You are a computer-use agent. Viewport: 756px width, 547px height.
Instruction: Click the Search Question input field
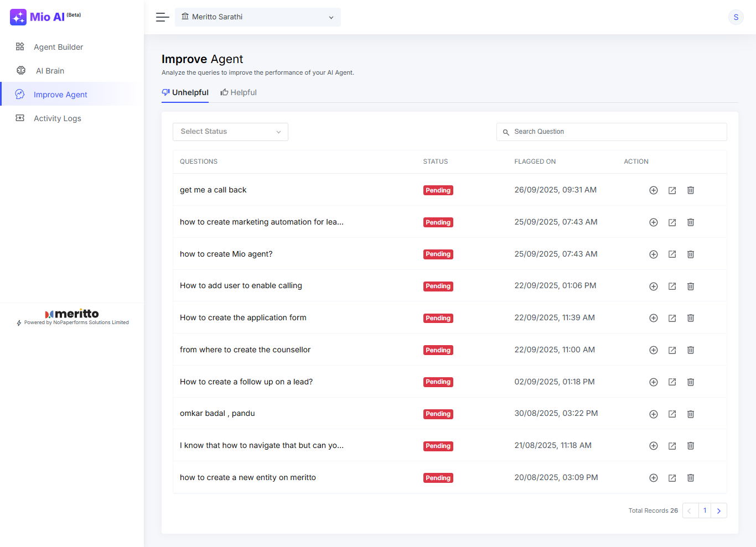[x=614, y=132]
